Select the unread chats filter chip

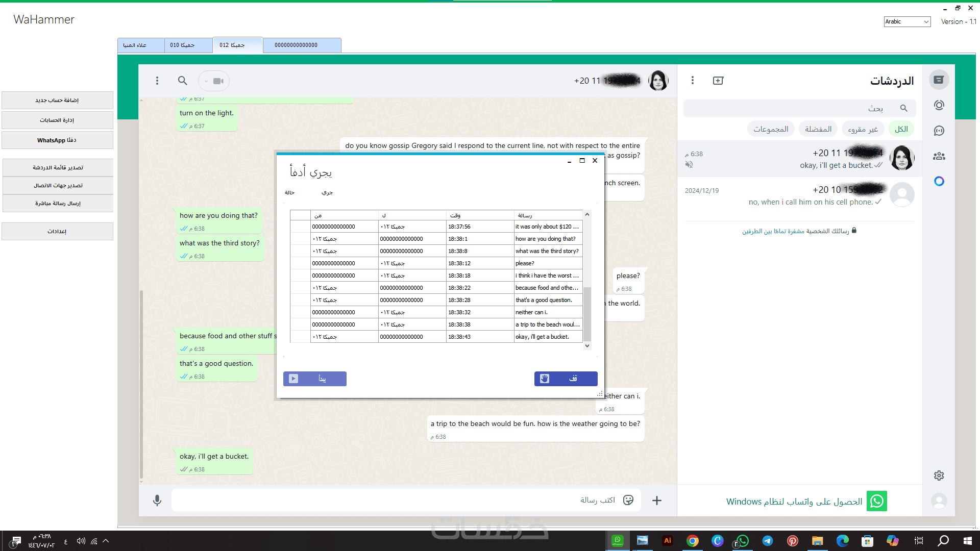point(863,129)
